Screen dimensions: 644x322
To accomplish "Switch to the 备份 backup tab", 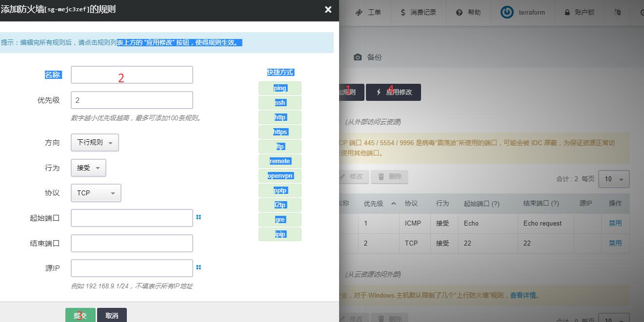I will [368, 57].
